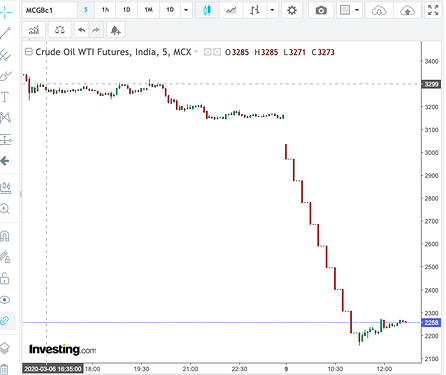Open dropdown beside Crude Oil WTI title
Viewport: 446px width, 375px height.
196,52
